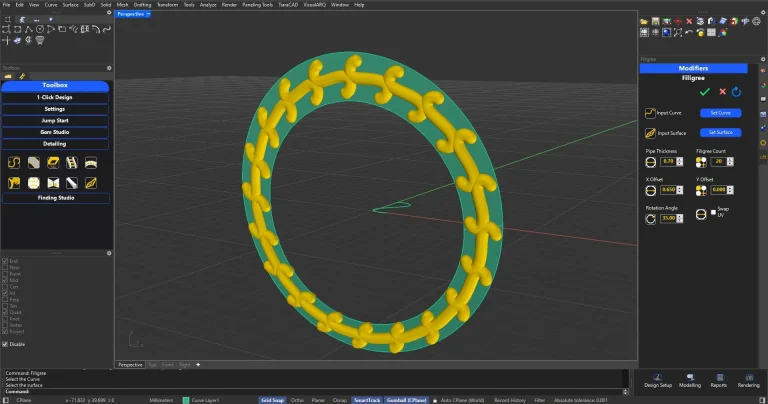Expand the Finding Studio section
Viewport: 768px width, 404px height.
coord(55,198)
